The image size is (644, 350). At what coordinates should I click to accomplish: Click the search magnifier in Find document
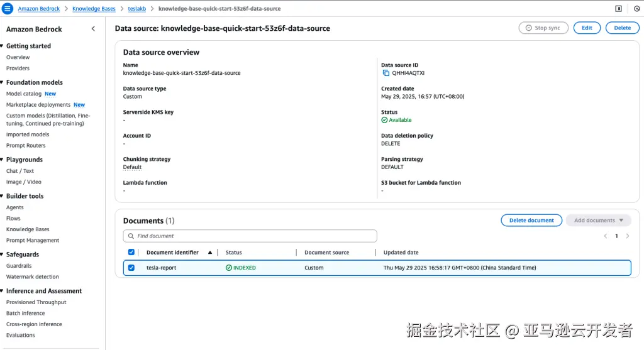(x=131, y=236)
